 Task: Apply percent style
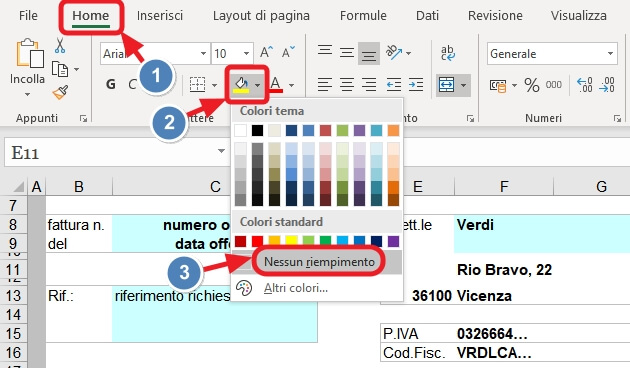[532, 85]
